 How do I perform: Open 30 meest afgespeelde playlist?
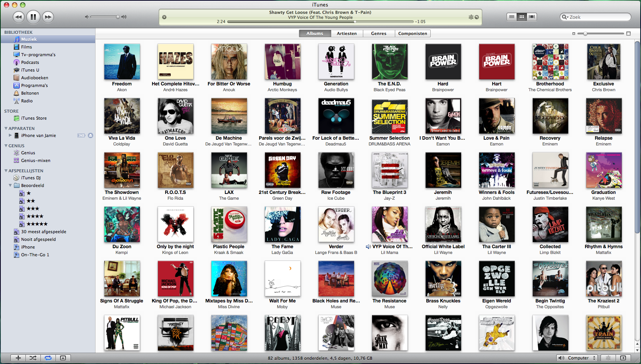[48, 232]
